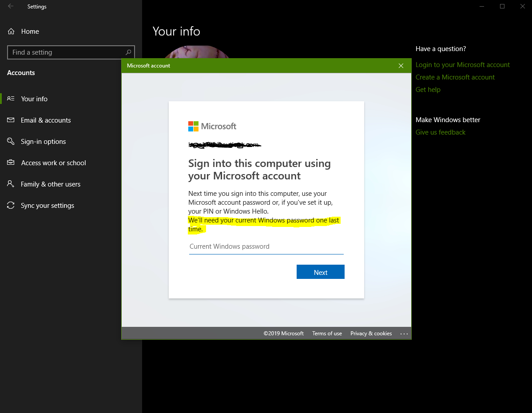Click the Access work or school briefcase icon
Screen dimensions: 532x413
11,163
